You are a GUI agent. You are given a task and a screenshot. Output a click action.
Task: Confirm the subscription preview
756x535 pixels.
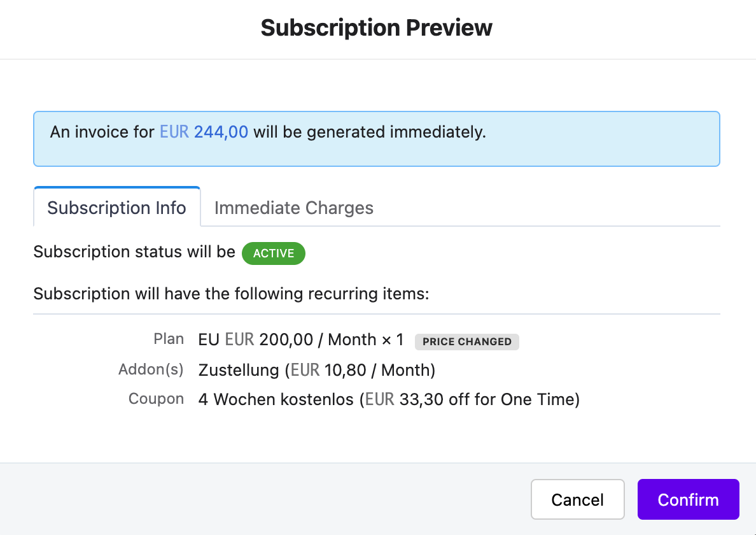pos(688,499)
